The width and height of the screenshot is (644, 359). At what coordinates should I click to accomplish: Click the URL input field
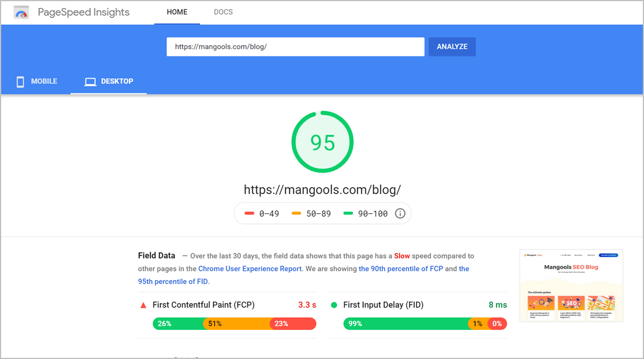point(295,47)
